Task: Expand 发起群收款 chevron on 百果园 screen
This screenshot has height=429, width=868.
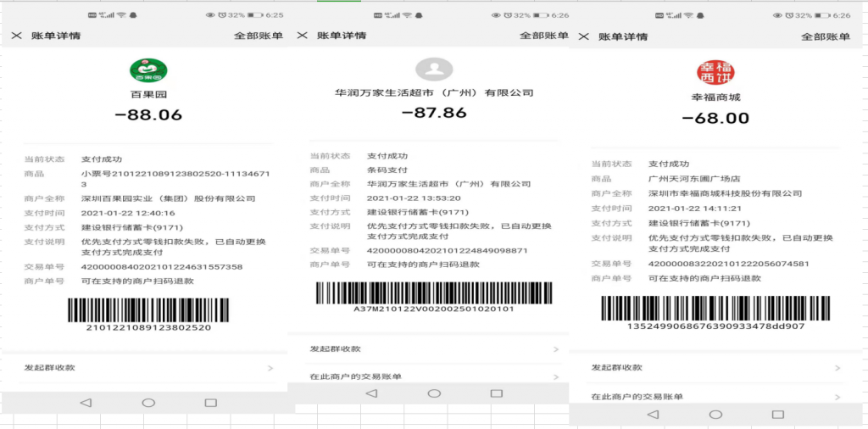Action: (270, 368)
